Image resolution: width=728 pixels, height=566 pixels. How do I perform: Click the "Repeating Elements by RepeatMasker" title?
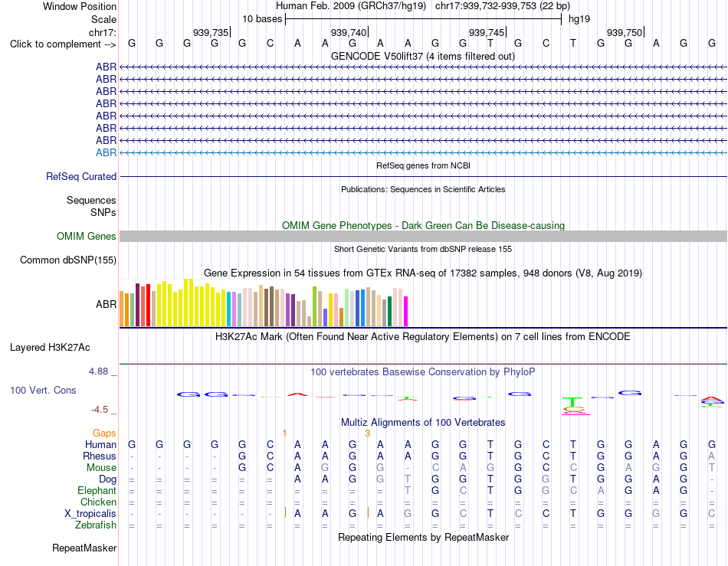point(423,537)
